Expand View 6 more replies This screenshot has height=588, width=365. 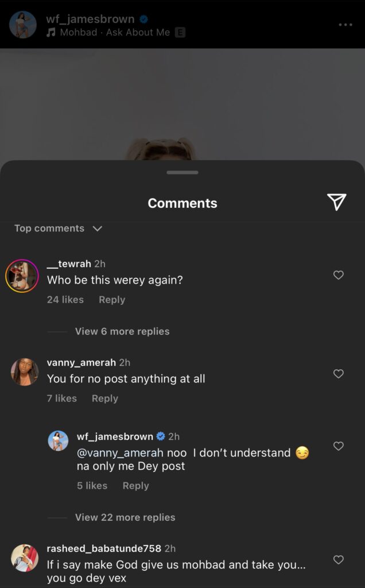pos(122,331)
